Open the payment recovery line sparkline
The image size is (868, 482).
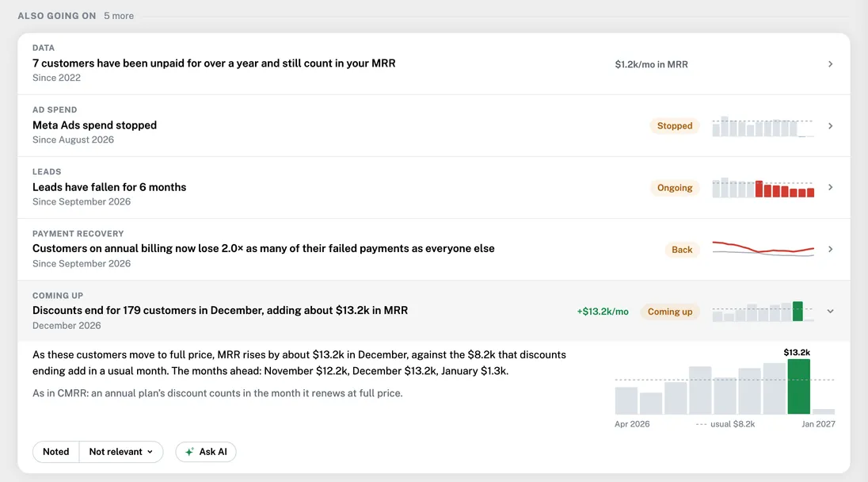pos(763,249)
